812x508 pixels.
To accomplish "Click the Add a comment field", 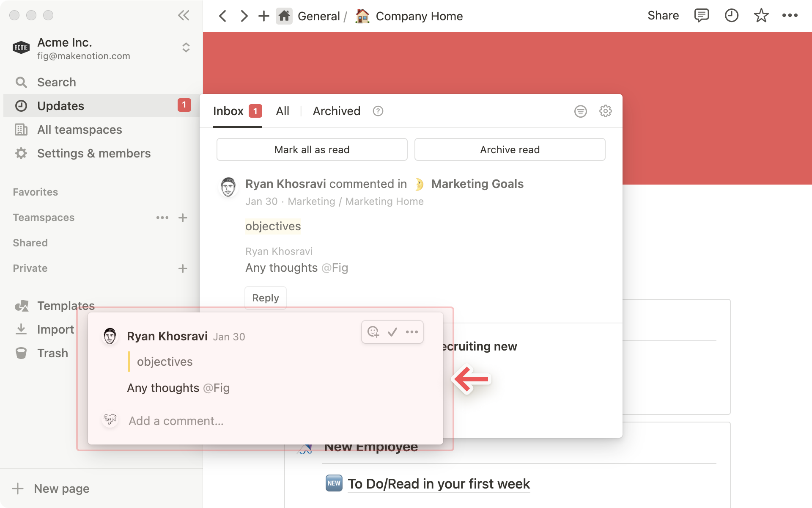I will pos(176,421).
